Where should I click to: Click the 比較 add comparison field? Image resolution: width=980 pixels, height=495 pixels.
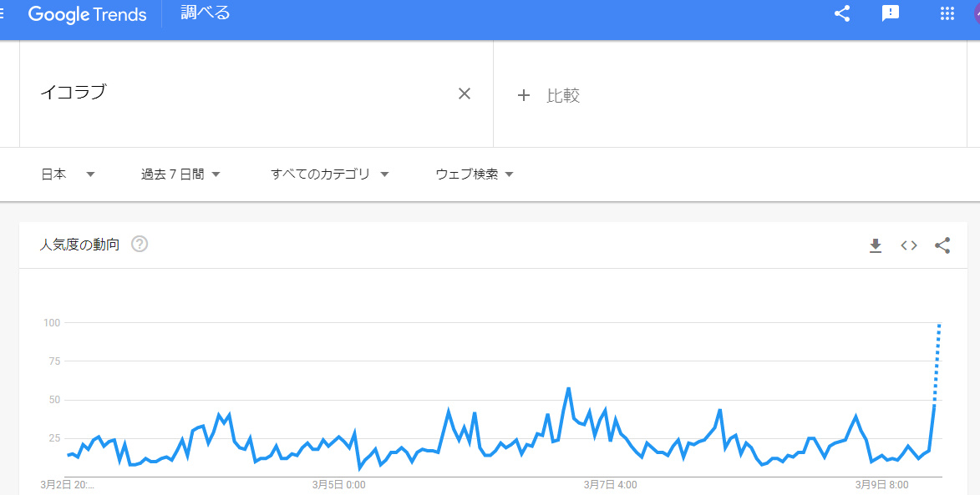[x=562, y=95]
